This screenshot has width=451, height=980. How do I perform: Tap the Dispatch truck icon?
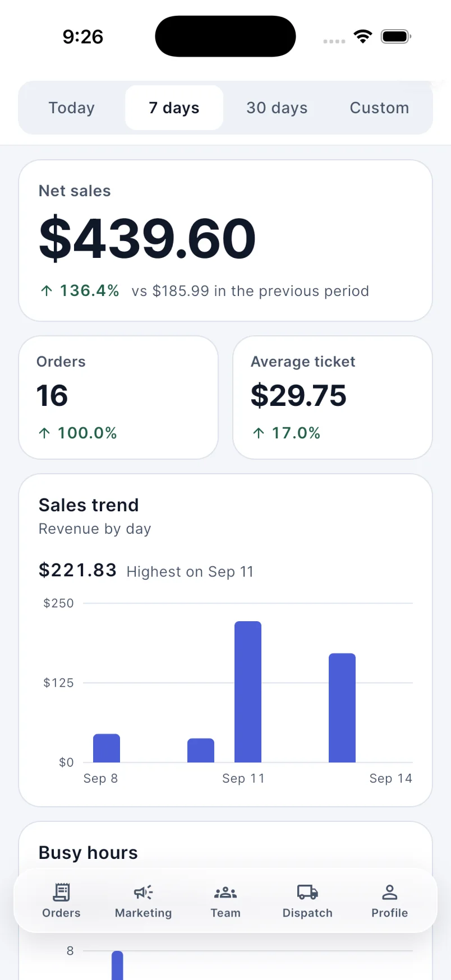point(307,892)
